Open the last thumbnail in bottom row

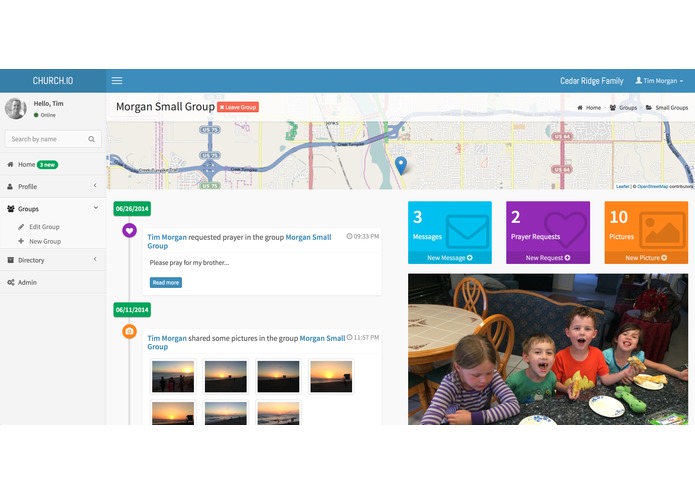click(278, 412)
